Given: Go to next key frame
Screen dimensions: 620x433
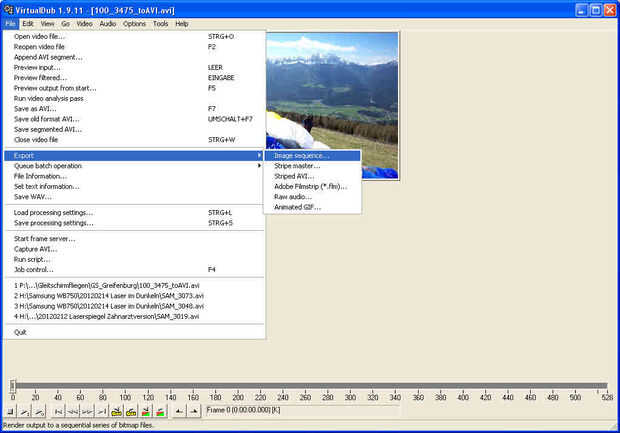Looking at the screenshot, I should click(x=131, y=412).
